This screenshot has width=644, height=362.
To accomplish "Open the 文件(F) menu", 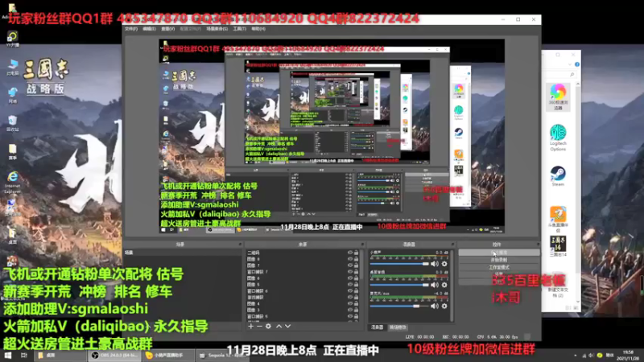I will [131, 29].
